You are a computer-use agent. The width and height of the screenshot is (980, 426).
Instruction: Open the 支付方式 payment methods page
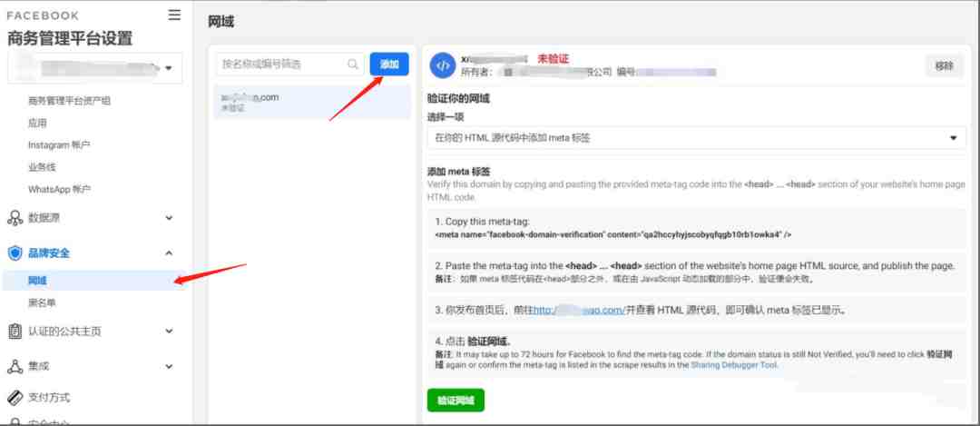coord(49,397)
